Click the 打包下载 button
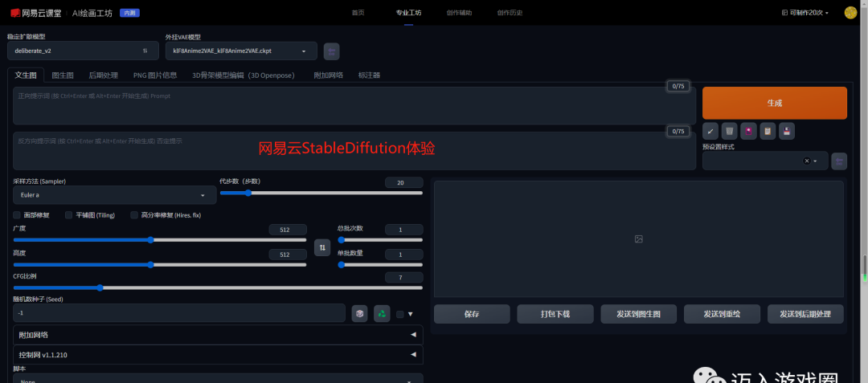868x383 pixels. tap(555, 314)
